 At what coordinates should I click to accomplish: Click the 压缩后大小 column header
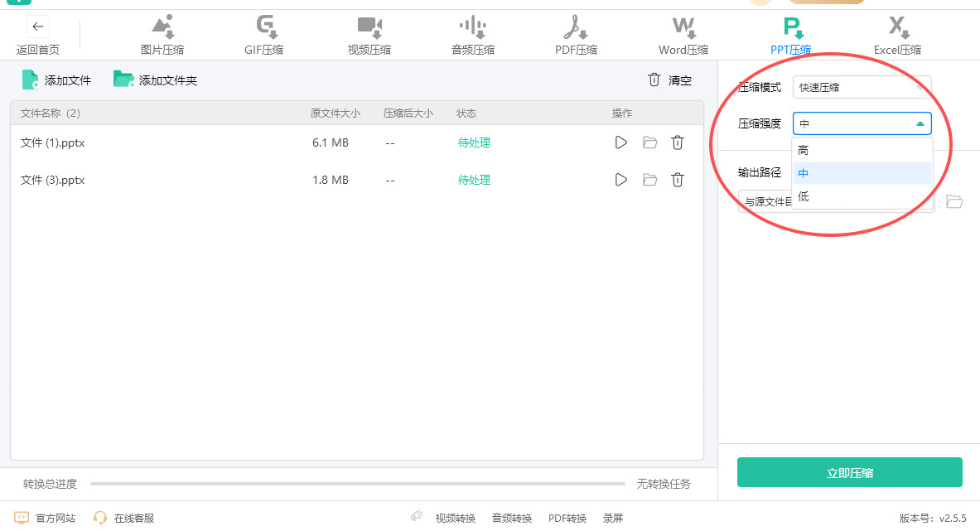pyautogui.click(x=408, y=113)
